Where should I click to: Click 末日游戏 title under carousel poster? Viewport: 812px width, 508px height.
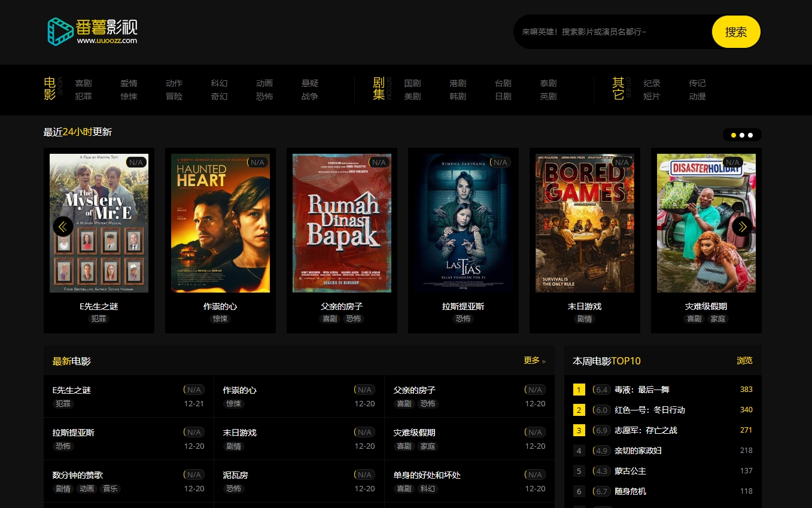tap(585, 306)
